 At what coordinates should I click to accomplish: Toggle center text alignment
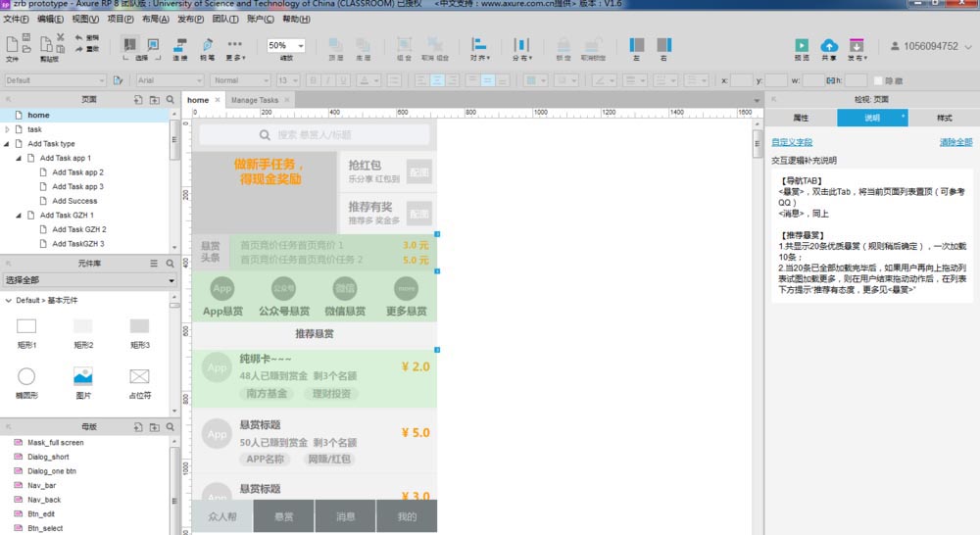pyautogui.click(x=437, y=80)
